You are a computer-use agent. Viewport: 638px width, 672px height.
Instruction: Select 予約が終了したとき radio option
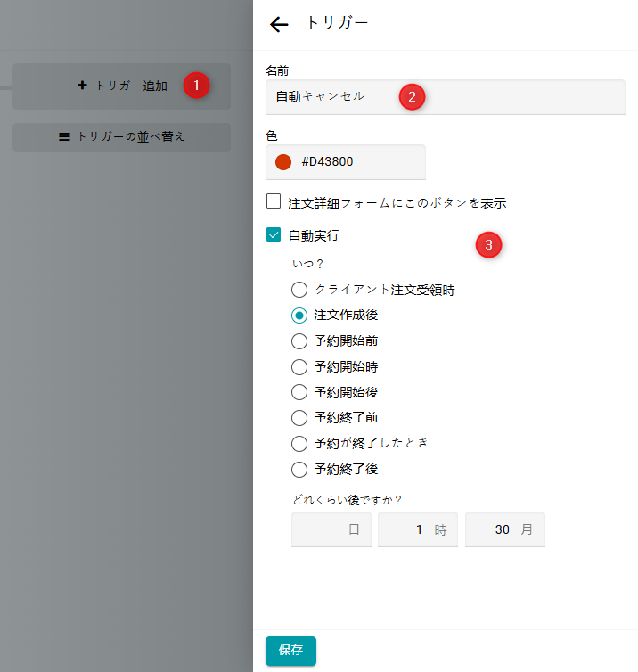click(299, 443)
